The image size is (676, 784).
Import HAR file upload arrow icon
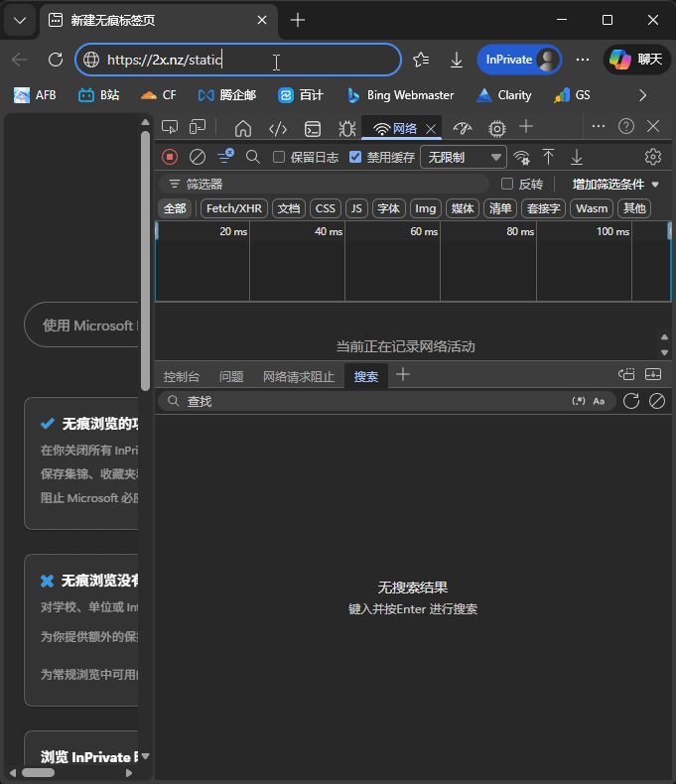pyautogui.click(x=548, y=157)
